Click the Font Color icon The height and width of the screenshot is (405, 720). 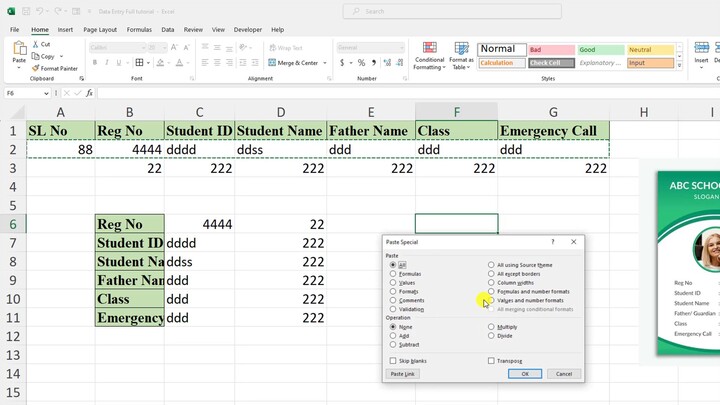[180, 62]
